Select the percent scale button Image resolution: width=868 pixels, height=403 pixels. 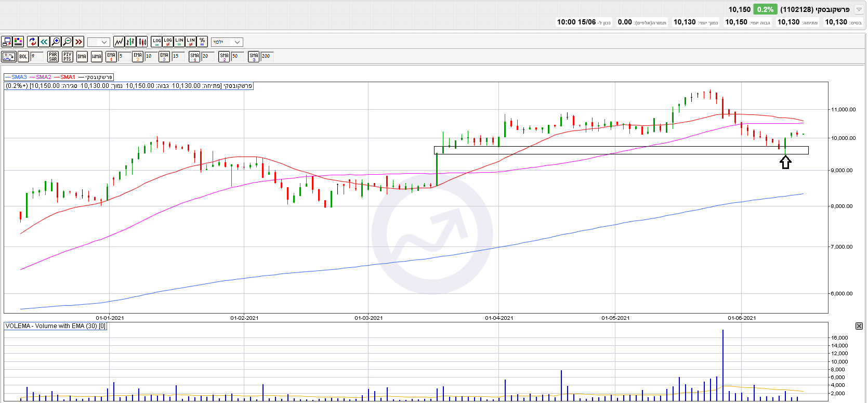(x=202, y=42)
